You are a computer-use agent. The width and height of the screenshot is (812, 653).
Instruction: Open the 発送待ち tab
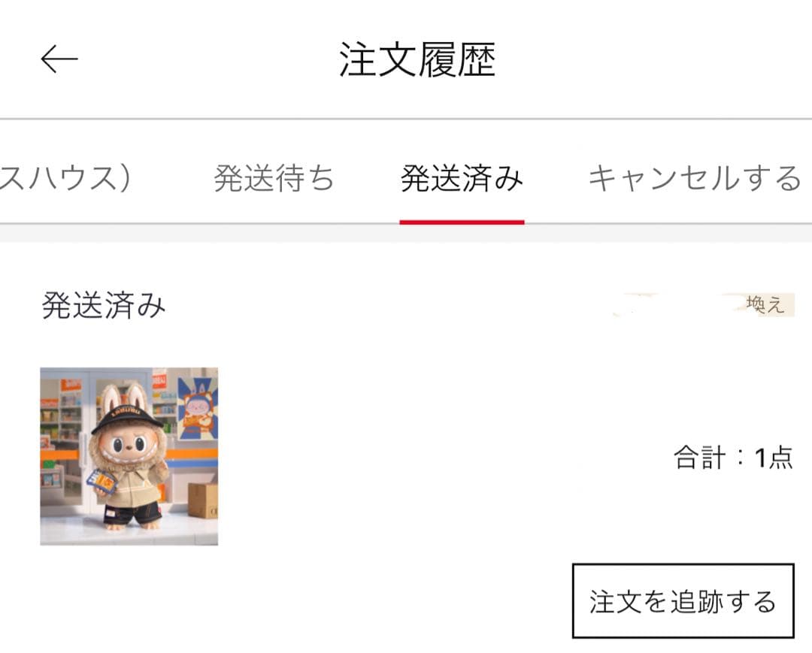274,178
